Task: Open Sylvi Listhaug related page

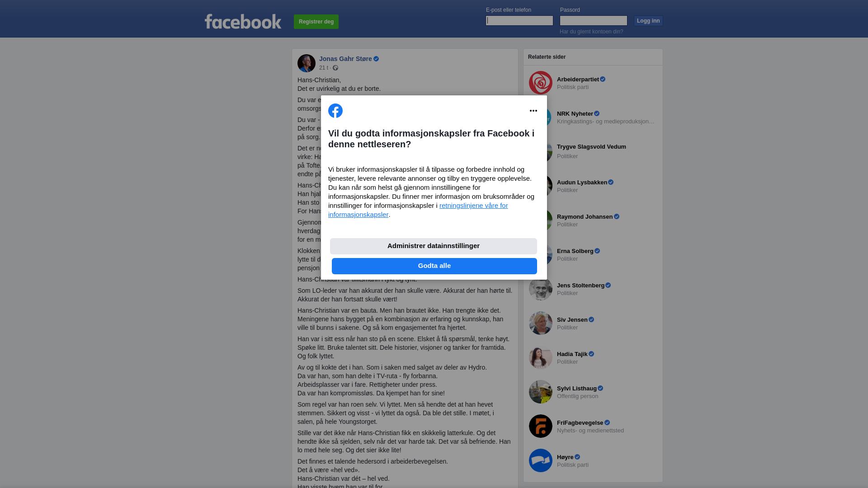Action: coord(577,389)
